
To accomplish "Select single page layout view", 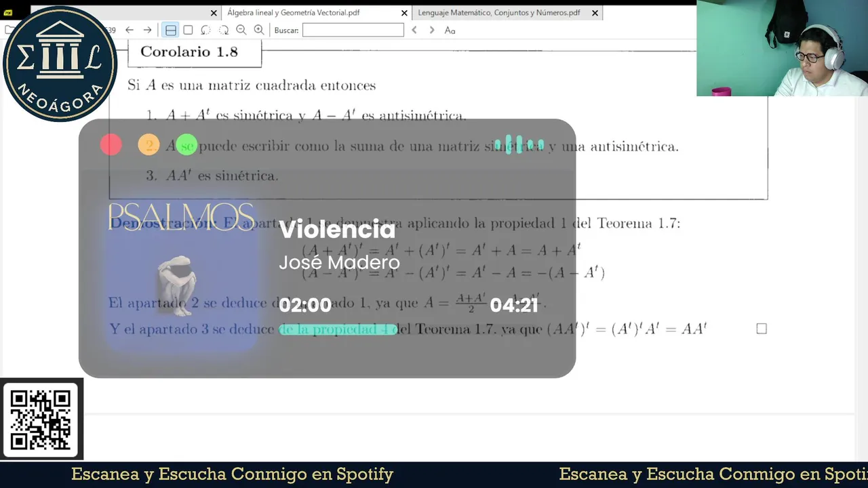I will [x=188, y=30].
